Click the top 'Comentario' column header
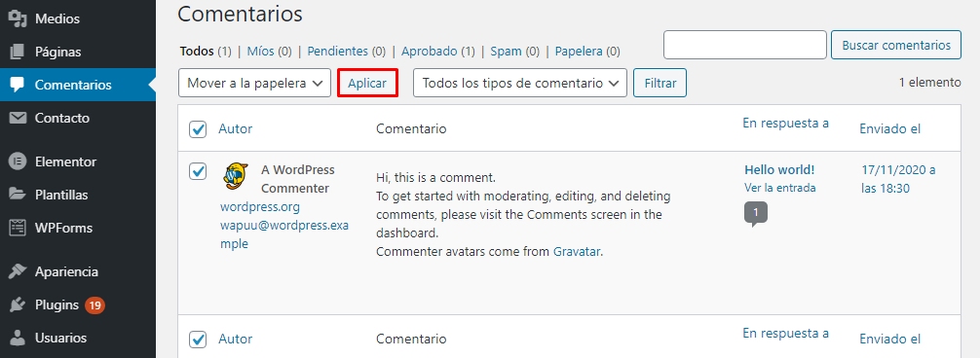The image size is (980, 358). click(411, 129)
